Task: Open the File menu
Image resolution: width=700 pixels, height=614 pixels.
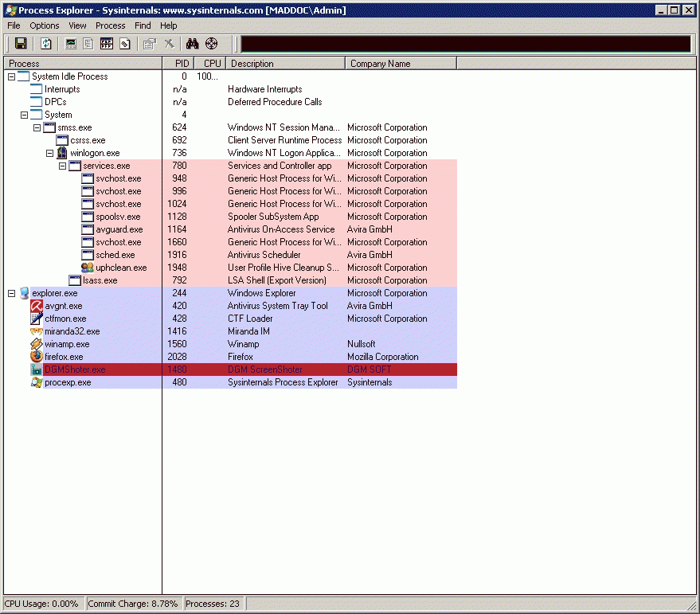Action: [x=14, y=25]
